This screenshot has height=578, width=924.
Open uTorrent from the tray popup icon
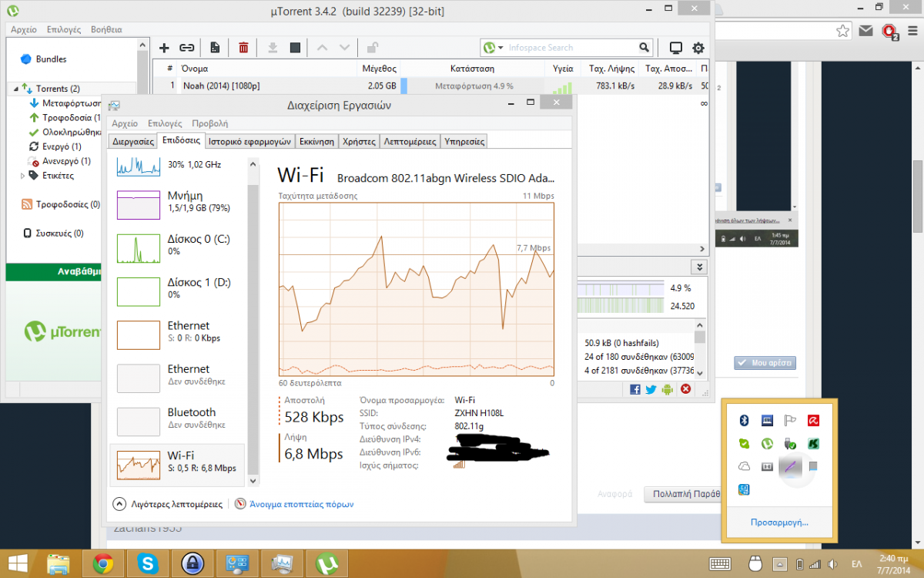pos(767,444)
